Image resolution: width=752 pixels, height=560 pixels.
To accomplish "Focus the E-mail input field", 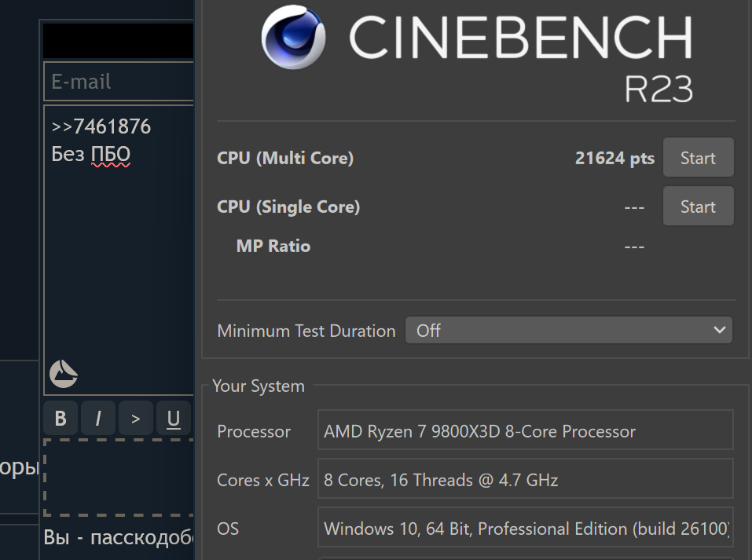I will point(119,82).
